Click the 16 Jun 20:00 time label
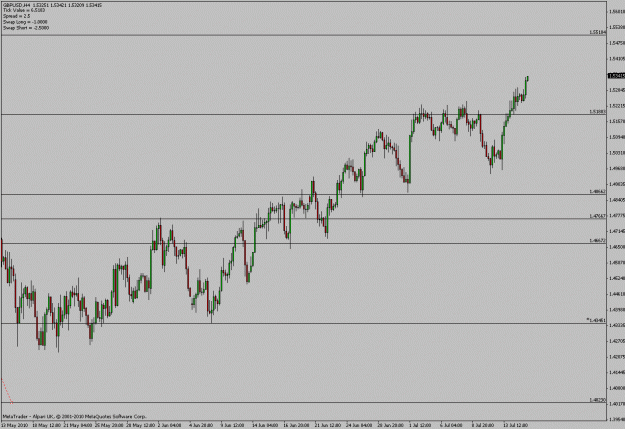Viewport: 625px width, 429px height. [x=296, y=425]
